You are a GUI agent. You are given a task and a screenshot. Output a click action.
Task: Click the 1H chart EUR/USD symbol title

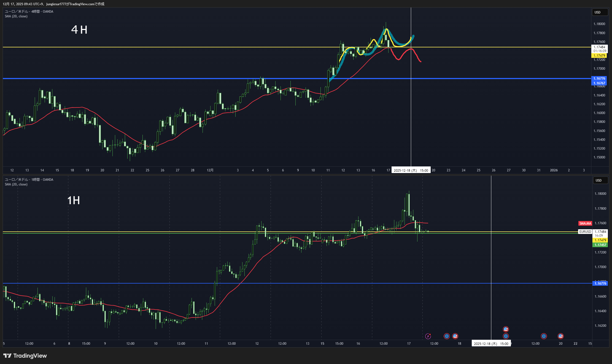(29, 179)
